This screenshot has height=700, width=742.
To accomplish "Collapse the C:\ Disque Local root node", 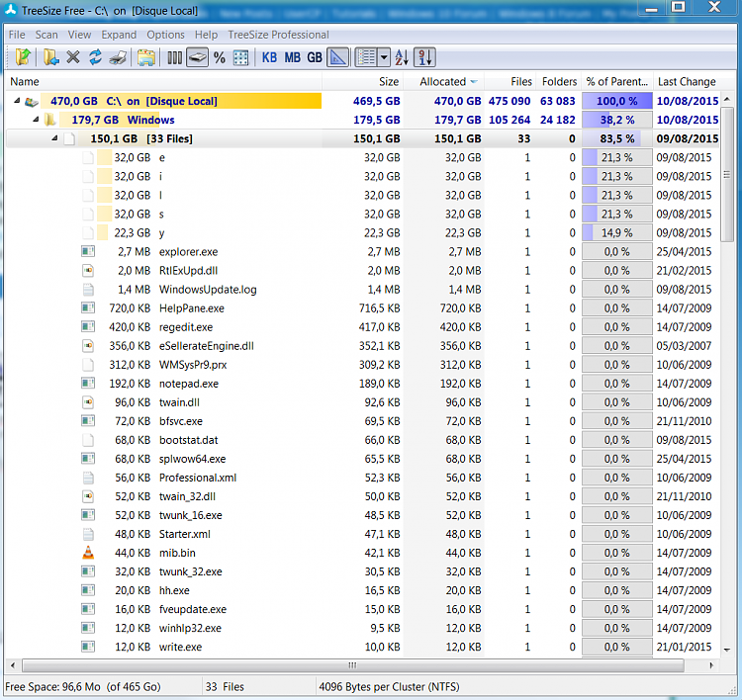I will coord(17,100).
